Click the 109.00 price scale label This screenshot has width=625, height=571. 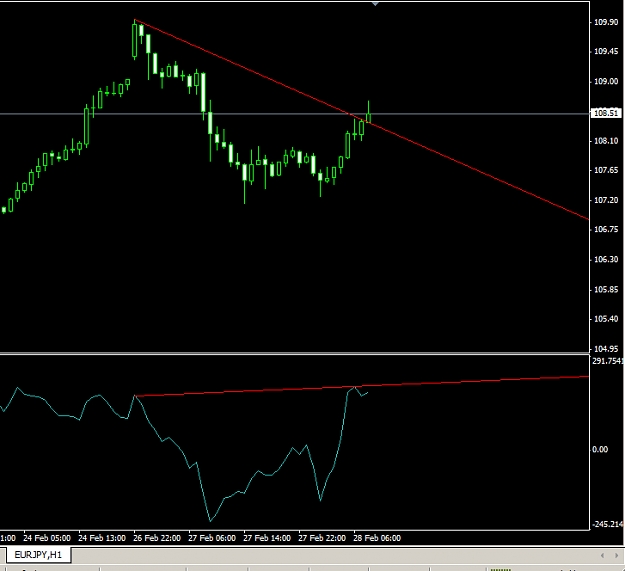(x=606, y=82)
